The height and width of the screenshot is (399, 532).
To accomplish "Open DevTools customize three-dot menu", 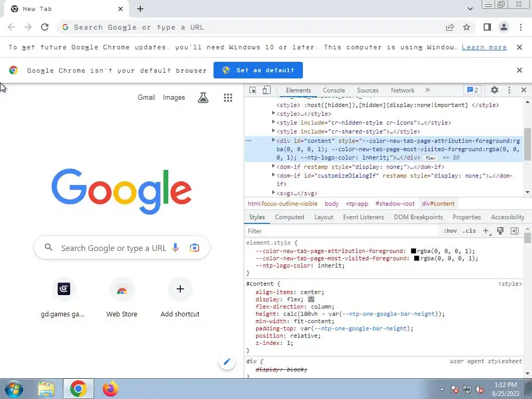I will click(x=509, y=90).
